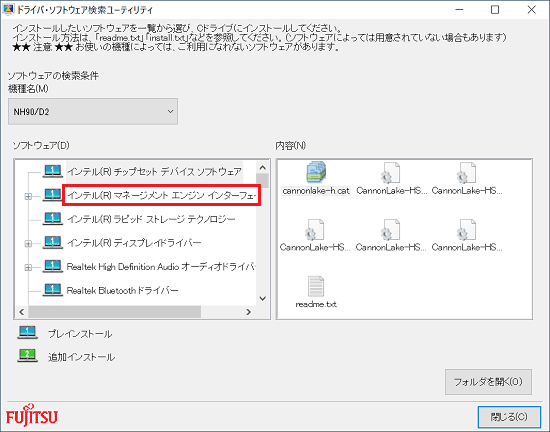Click laptop icon beside Realtek Bluetooth ドライバー
This screenshot has height=432, width=550.
click(x=53, y=290)
